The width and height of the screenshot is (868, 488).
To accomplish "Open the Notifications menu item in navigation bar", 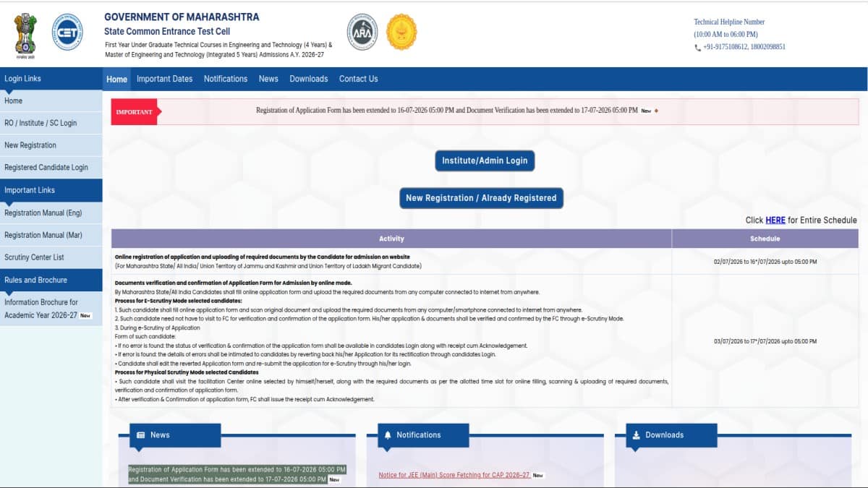I will click(x=226, y=79).
